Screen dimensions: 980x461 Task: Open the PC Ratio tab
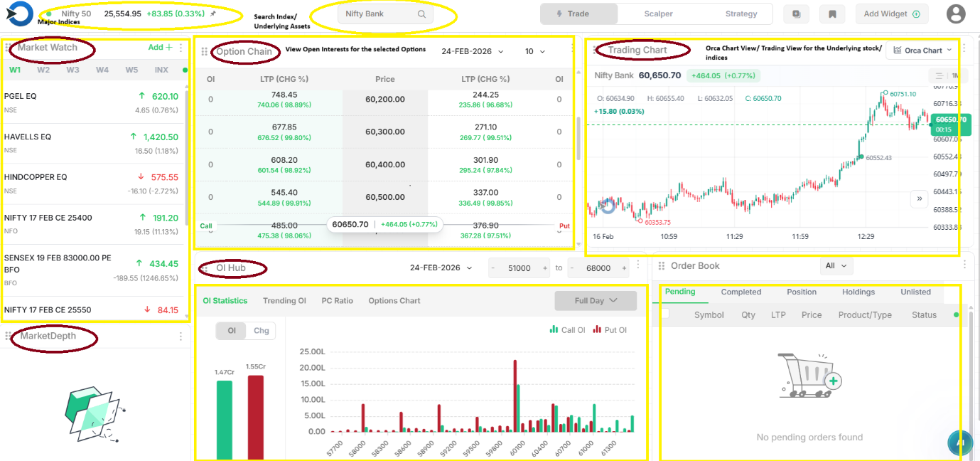coord(337,301)
